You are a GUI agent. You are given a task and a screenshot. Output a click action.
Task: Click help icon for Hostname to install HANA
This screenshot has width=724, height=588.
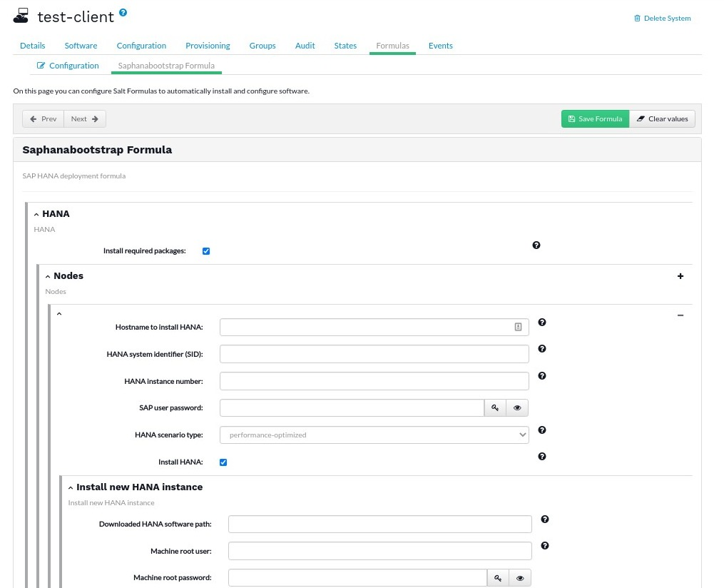click(x=541, y=323)
